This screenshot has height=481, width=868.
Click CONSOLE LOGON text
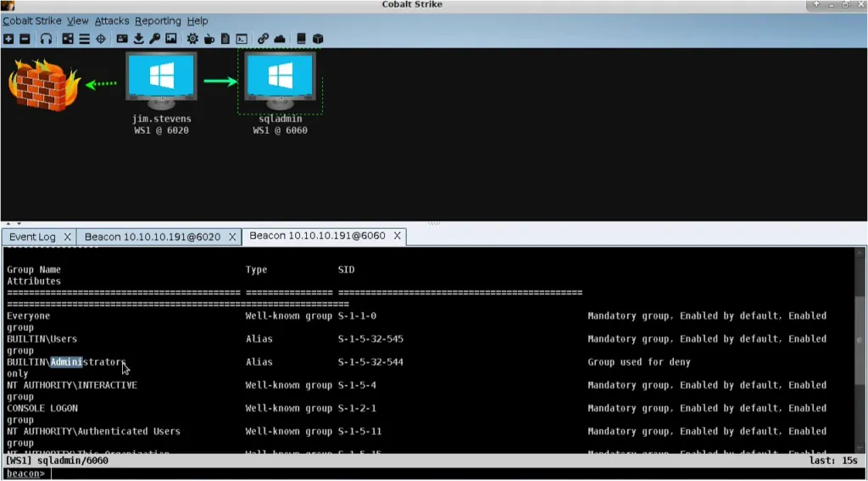coord(42,408)
